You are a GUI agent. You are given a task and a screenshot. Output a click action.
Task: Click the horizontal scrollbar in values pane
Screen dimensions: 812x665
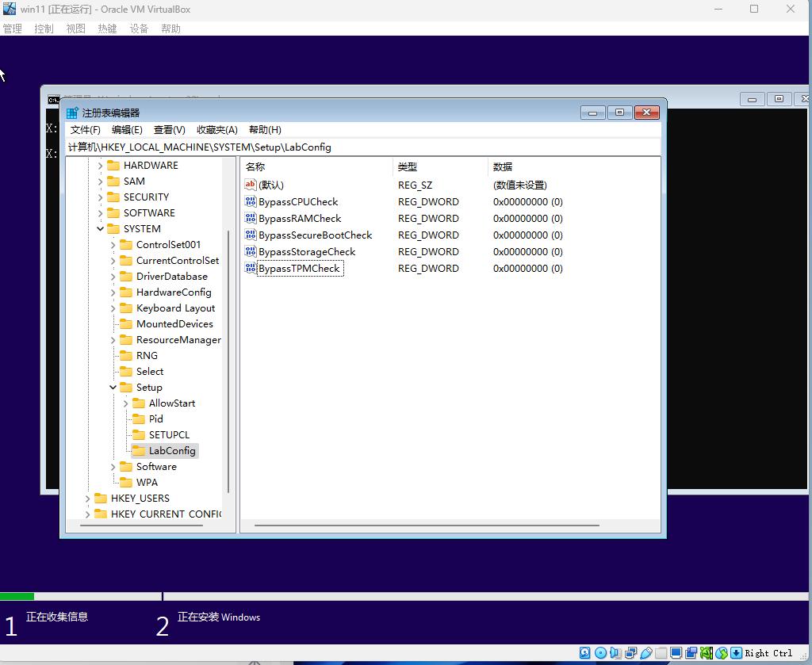point(426,525)
